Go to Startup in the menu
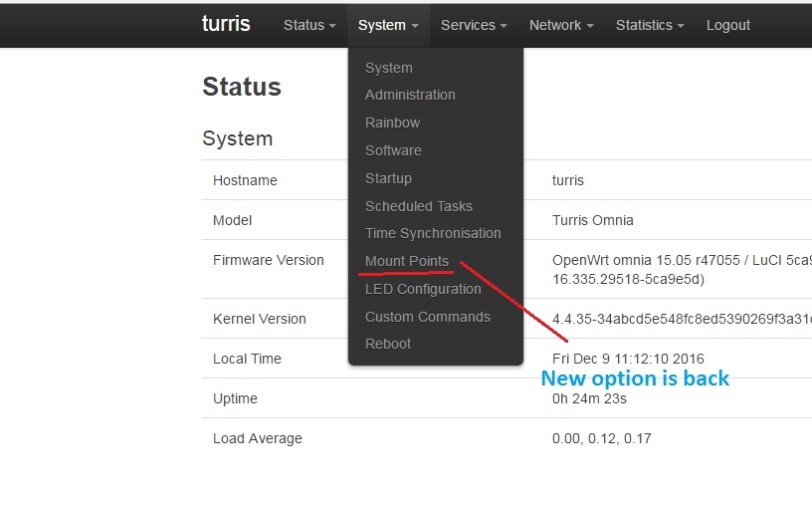The image size is (812, 506). point(388,179)
